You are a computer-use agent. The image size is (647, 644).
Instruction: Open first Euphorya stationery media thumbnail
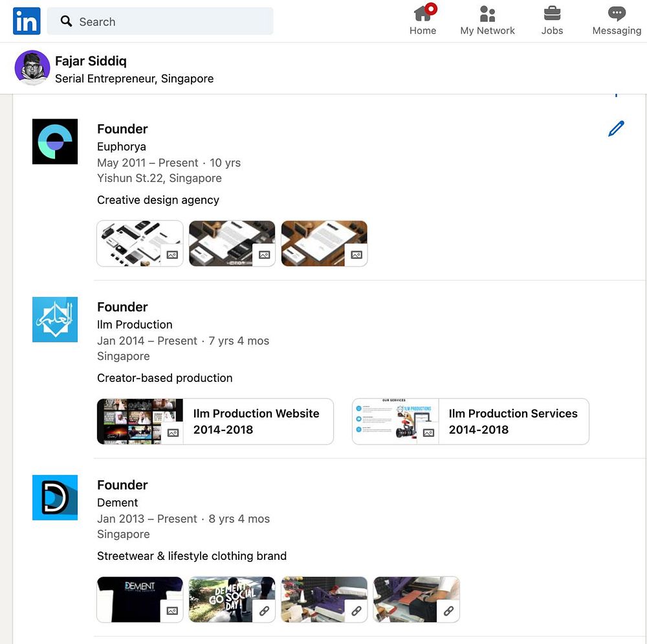coord(140,243)
